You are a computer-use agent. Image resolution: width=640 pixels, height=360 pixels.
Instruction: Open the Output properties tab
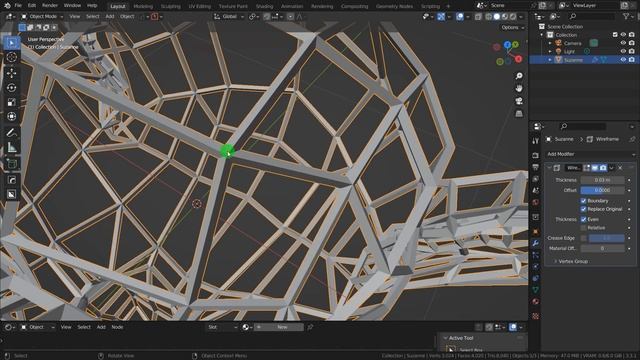(x=536, y=167)
